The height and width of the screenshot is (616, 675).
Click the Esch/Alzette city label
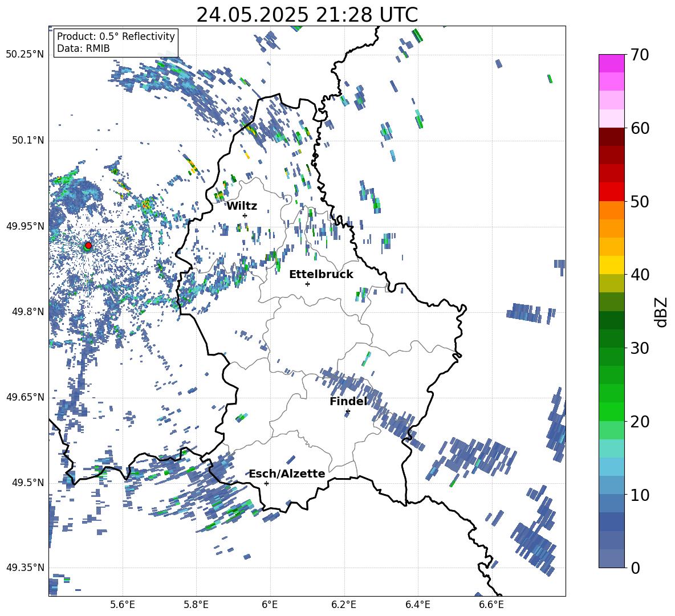pos(287,474)
